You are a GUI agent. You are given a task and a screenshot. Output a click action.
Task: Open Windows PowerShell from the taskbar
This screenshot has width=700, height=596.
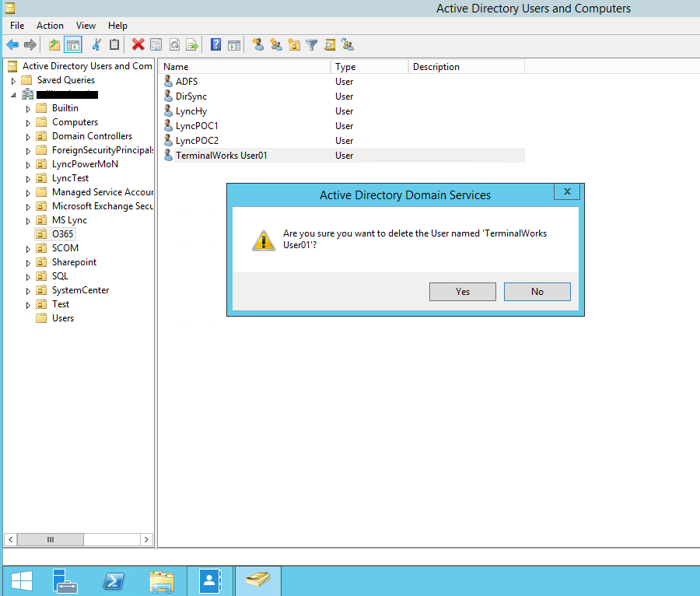113,580
